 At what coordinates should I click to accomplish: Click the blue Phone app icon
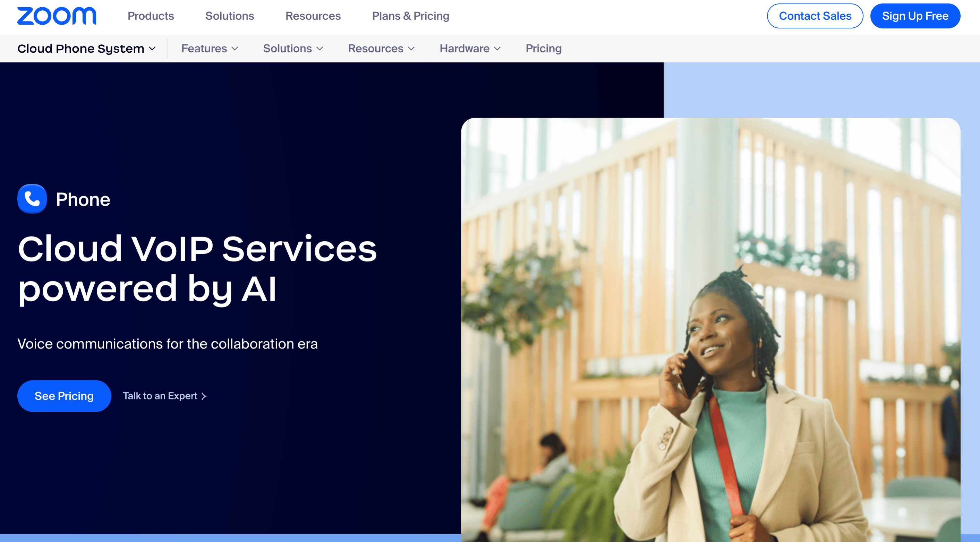pos(32,199)
